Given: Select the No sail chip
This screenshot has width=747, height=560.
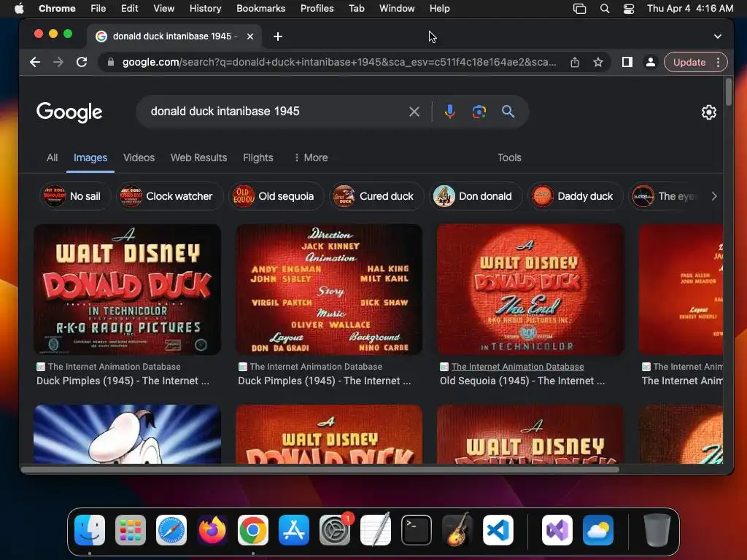Looking at the screenshot, I should point(75,196).
